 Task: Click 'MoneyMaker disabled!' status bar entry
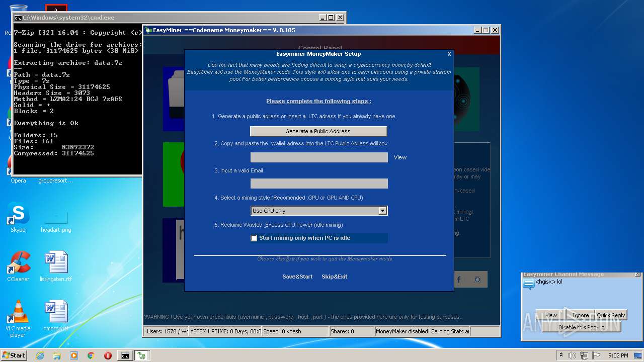[x=423, y=331]
